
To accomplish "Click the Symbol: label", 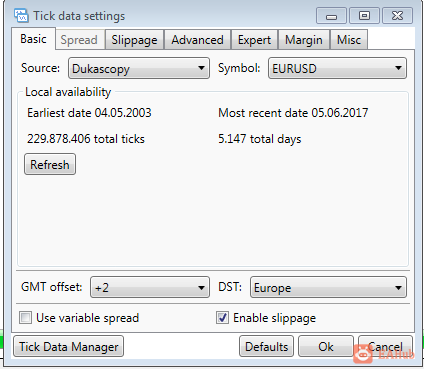I will (239, 68).
